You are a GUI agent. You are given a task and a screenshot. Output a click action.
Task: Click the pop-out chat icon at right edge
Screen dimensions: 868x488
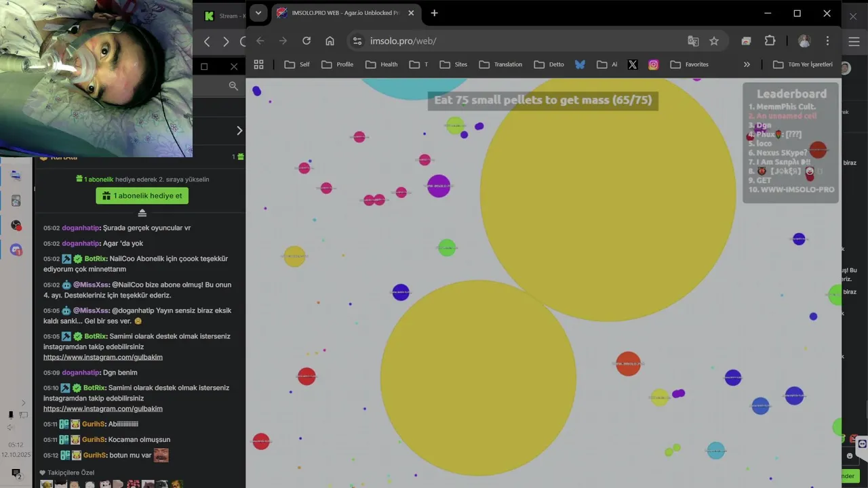tap(862, 444)
